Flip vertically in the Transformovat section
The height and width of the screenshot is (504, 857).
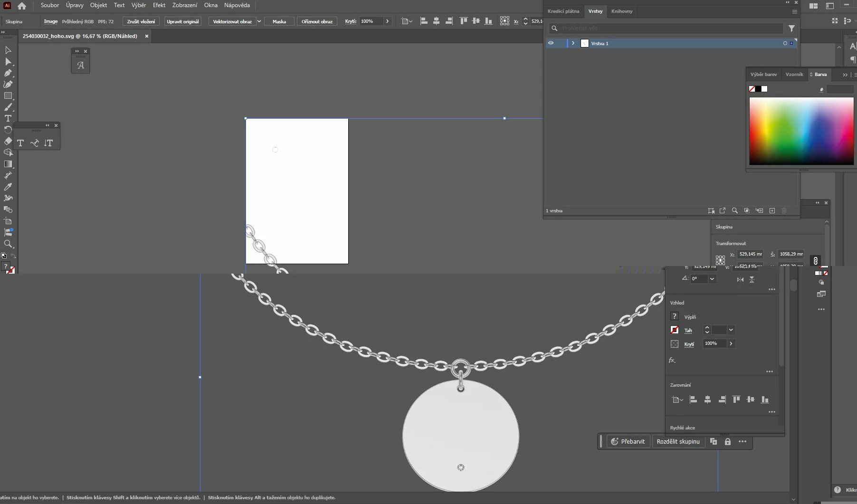click(752, 279)
